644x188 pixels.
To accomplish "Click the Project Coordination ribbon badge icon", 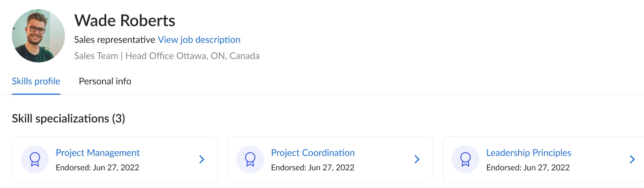I will (250, 159).
